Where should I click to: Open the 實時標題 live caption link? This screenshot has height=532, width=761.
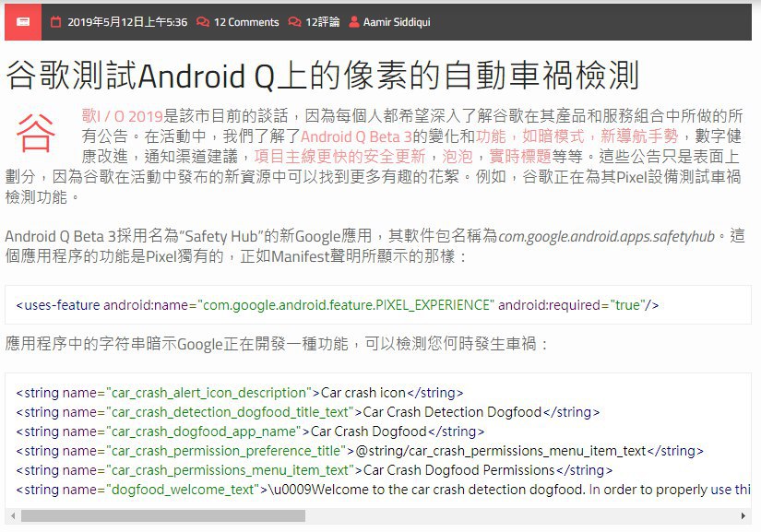click(x=520, y=156)
